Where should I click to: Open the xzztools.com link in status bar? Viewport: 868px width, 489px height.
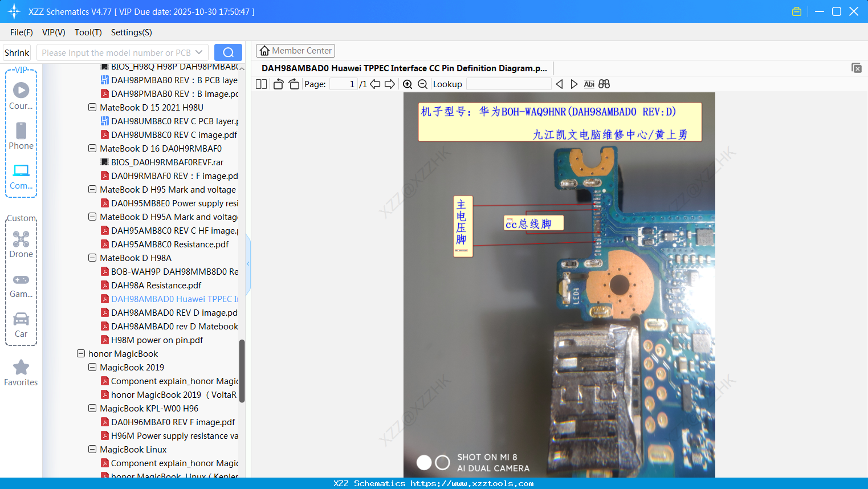pos(472,483)
